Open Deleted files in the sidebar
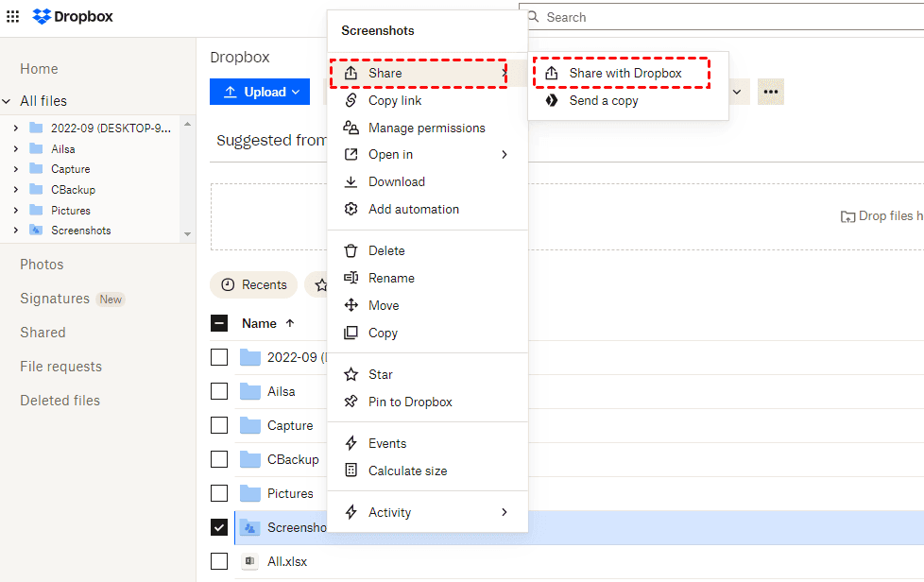Screen dimensions: 924x582 60,401
